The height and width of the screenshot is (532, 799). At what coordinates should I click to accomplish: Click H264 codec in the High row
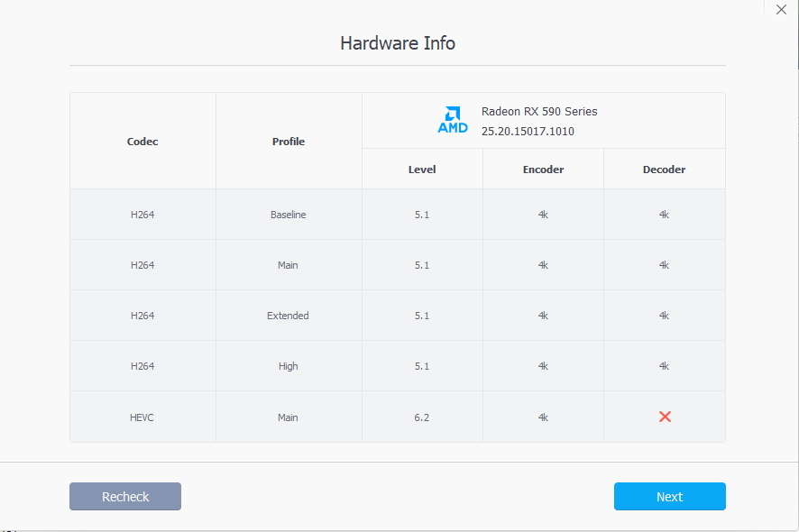coord(142,366)
